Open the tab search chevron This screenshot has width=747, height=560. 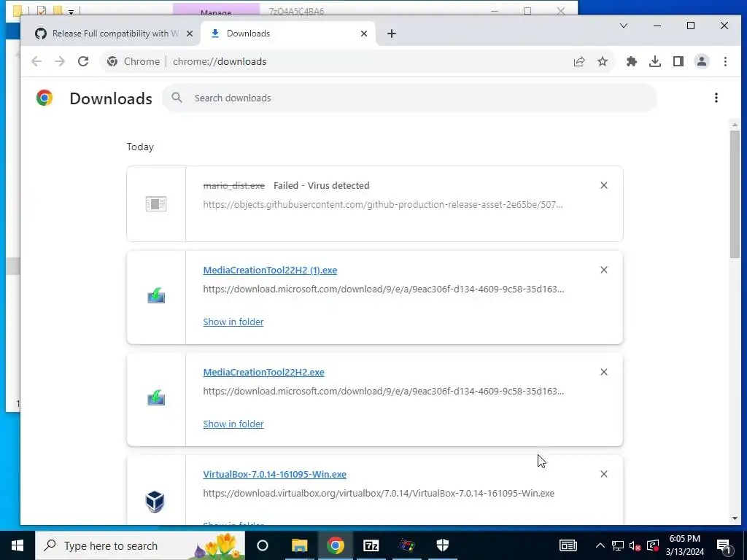[623, 26]
